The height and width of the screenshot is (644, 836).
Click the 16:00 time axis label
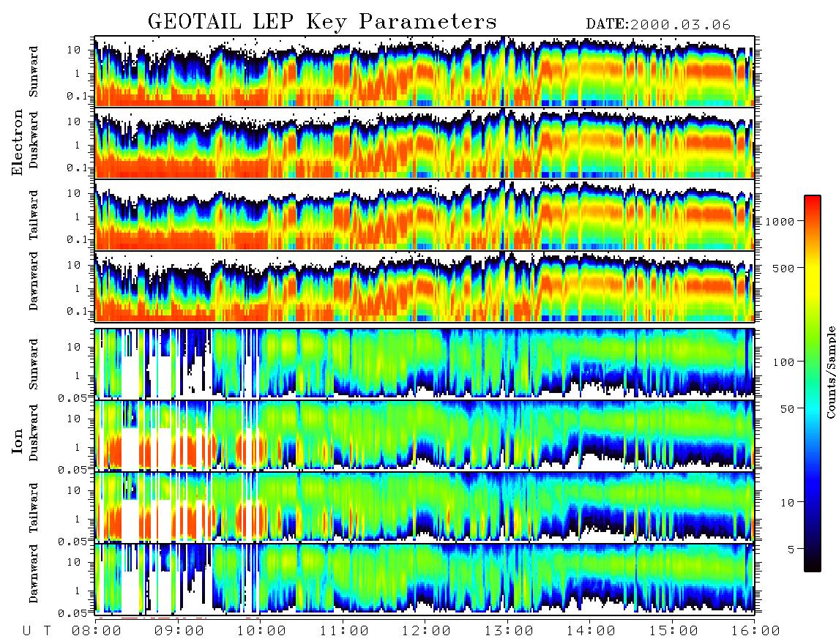pyautogui.click(x=755, y=632)
